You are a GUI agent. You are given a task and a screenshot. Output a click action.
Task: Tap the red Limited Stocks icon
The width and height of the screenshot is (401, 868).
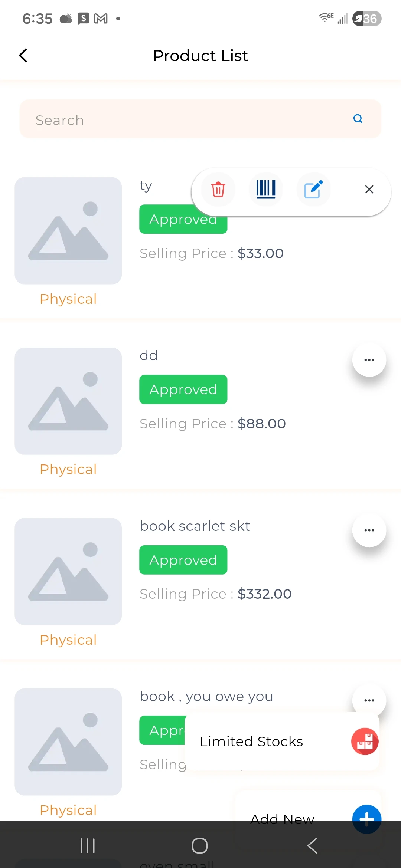pyautogui.click(x=365, y=741)
